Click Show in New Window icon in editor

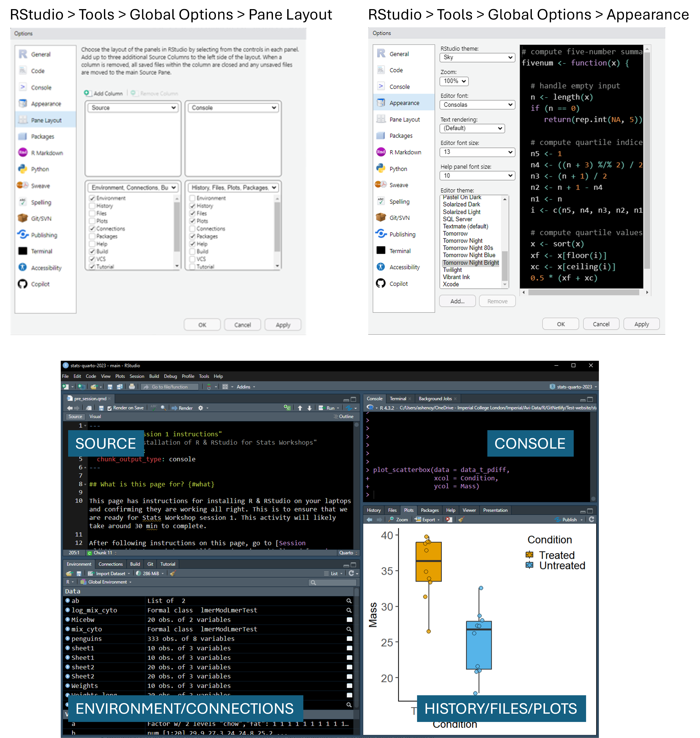point(89,408)
